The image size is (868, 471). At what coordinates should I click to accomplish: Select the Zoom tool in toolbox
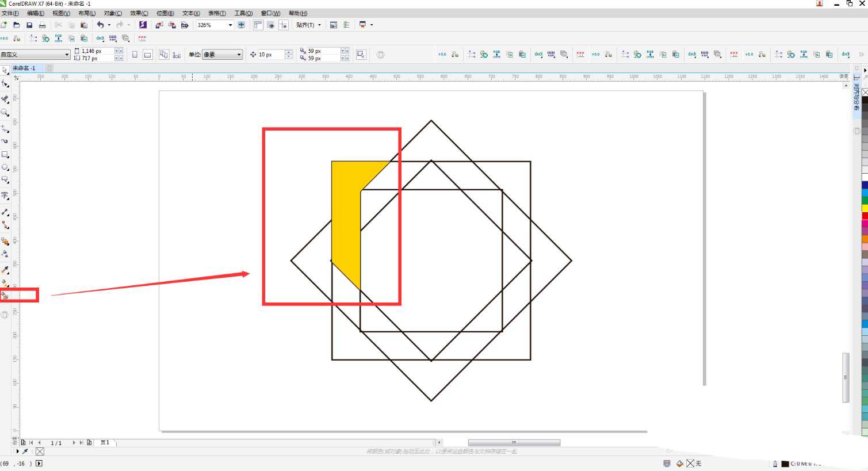pos(5,113)
